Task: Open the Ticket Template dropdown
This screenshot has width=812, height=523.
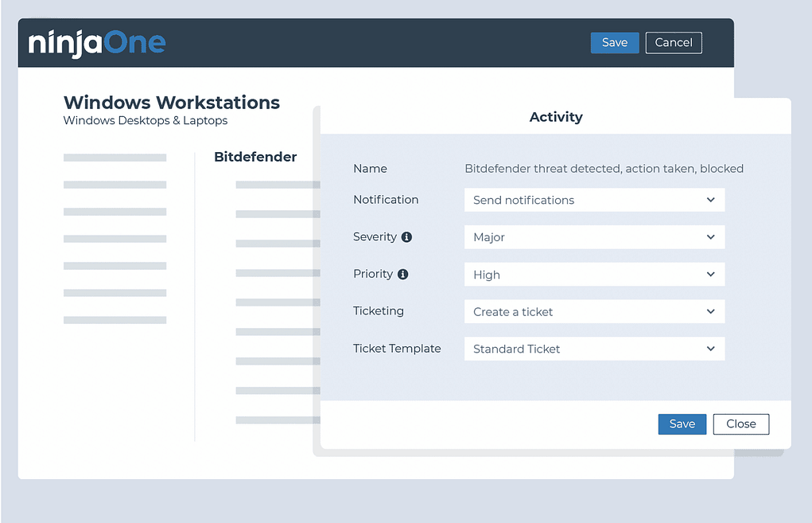Action: coord(595,349)
